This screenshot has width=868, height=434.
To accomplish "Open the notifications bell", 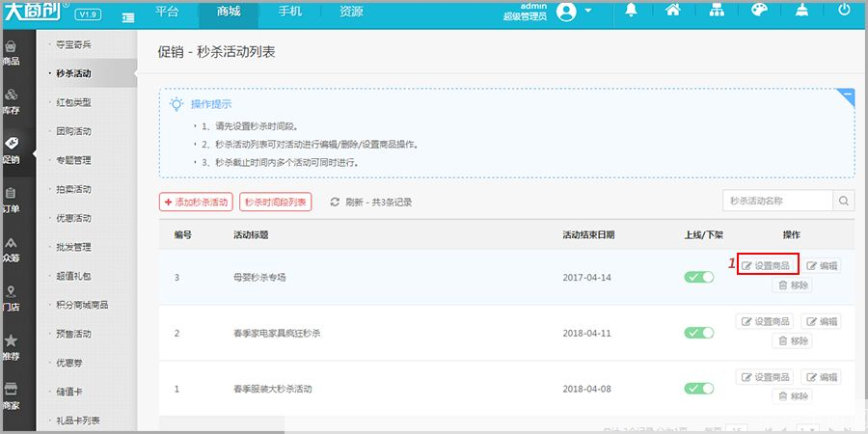I will point(631,11).
